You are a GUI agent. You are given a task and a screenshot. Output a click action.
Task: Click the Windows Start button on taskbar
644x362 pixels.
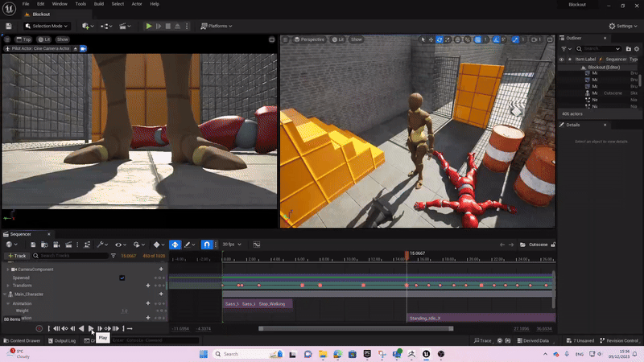pyautogui.click(x=202, y=354)
